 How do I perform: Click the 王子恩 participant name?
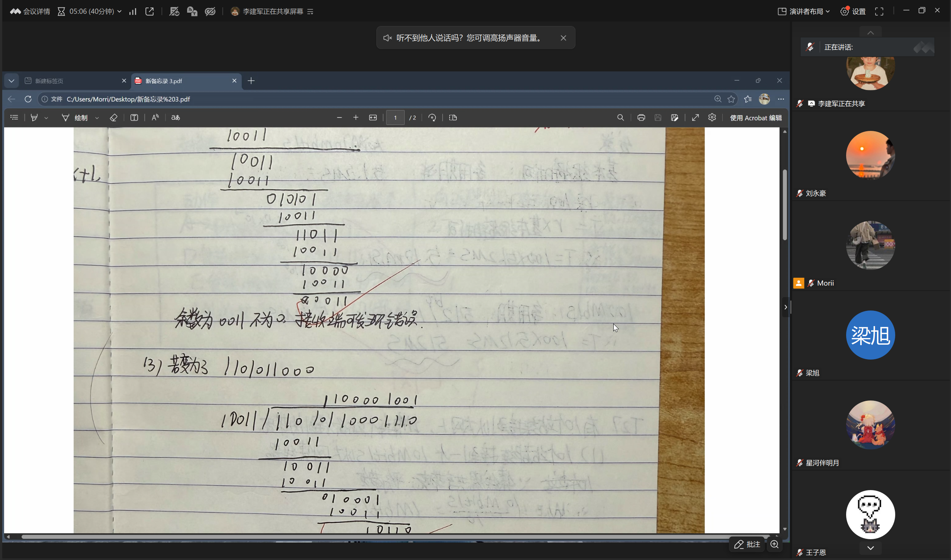(816, 553)
